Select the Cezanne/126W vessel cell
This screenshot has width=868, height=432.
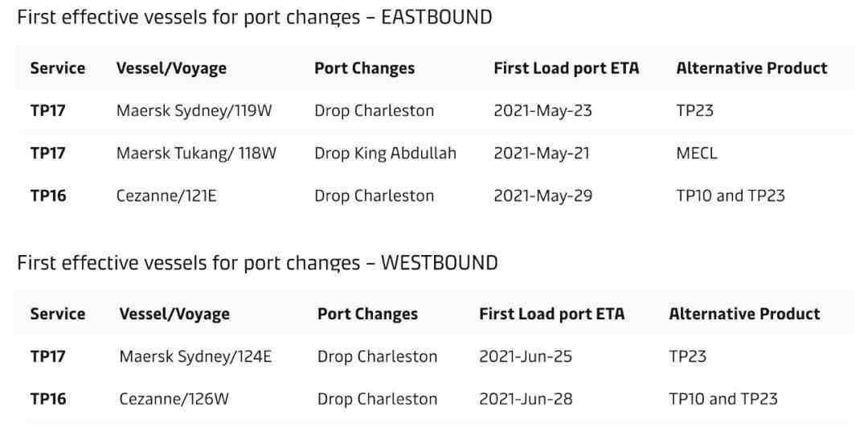[174, 399]
